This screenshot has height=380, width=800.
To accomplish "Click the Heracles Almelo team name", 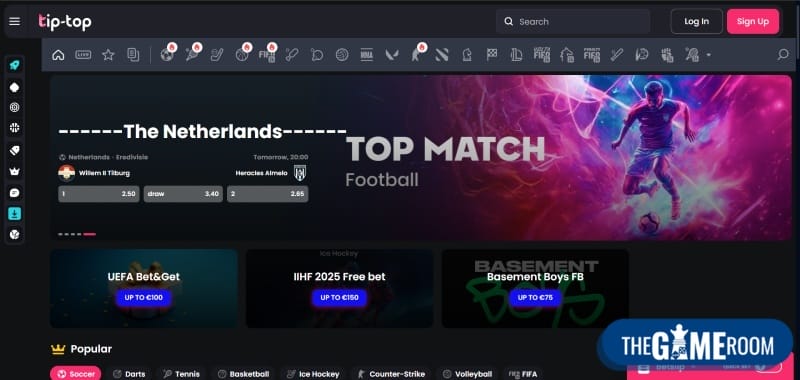I will [262, 173].
